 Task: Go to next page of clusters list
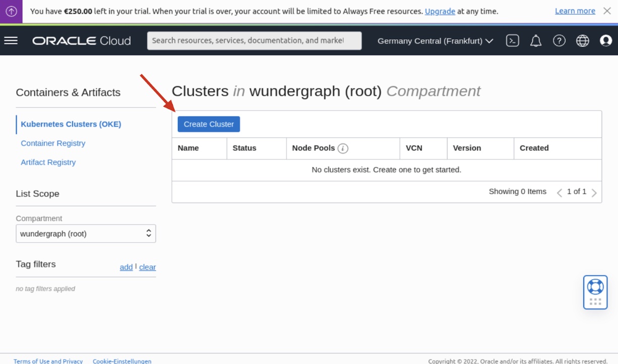[594, 192]
